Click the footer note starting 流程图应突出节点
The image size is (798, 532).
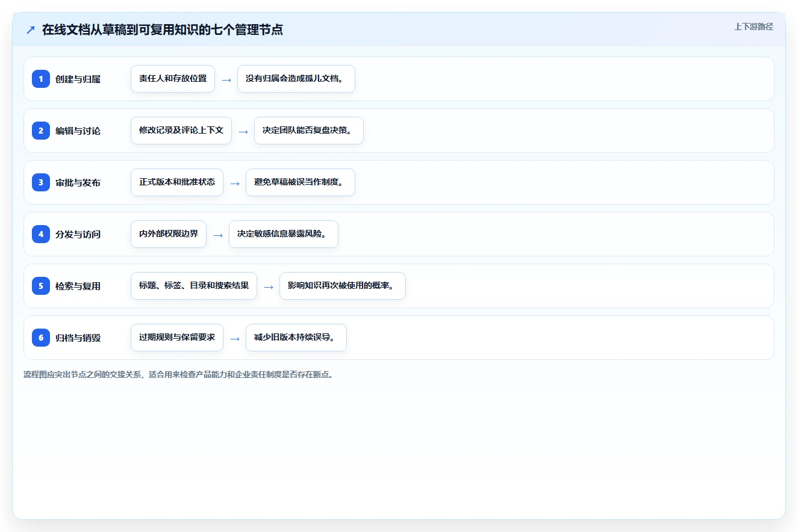coord(178,374)
